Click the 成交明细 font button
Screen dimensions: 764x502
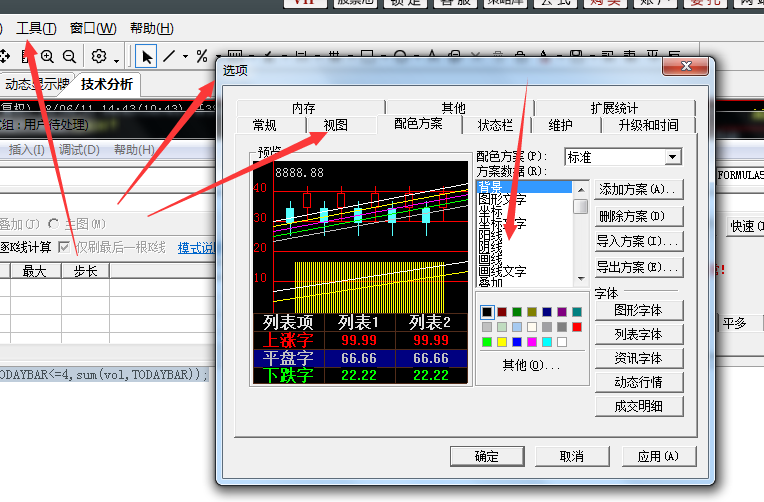coord(639,405)
